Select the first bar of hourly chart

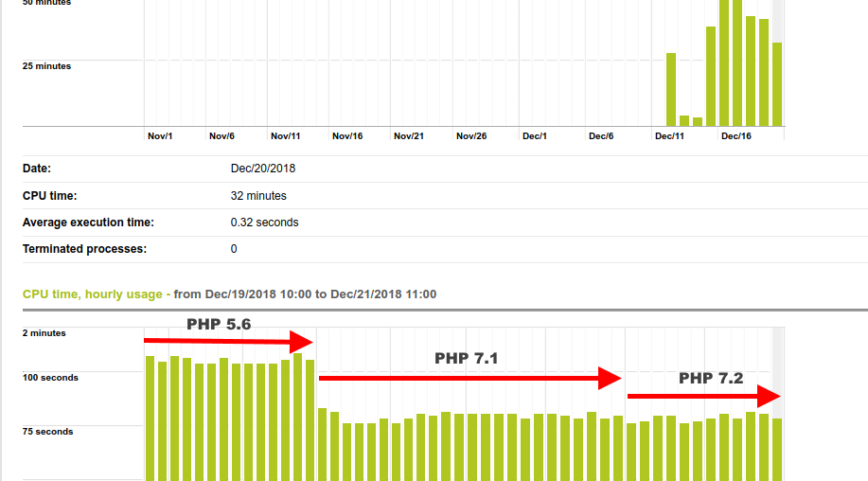point(150,419)
